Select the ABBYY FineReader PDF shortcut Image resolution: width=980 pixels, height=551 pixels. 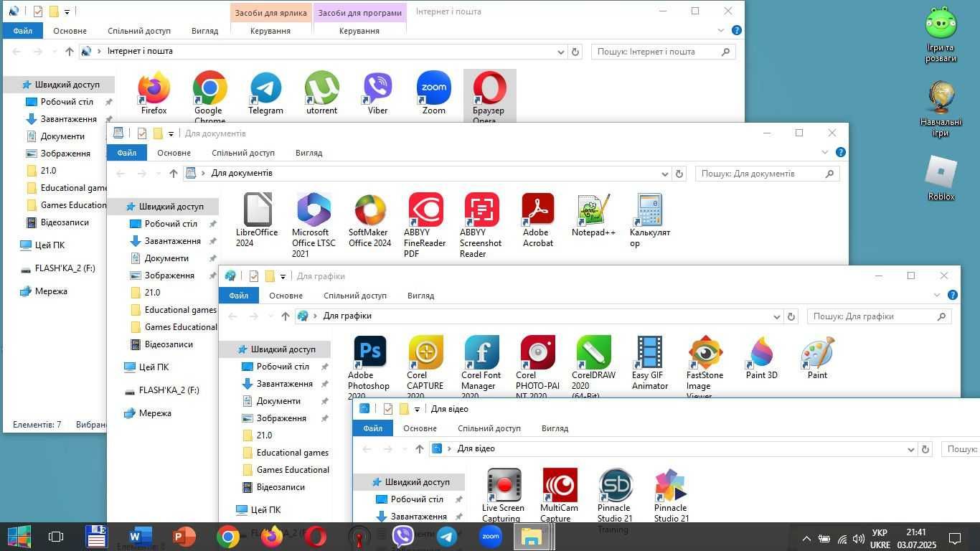coord(425,225)
